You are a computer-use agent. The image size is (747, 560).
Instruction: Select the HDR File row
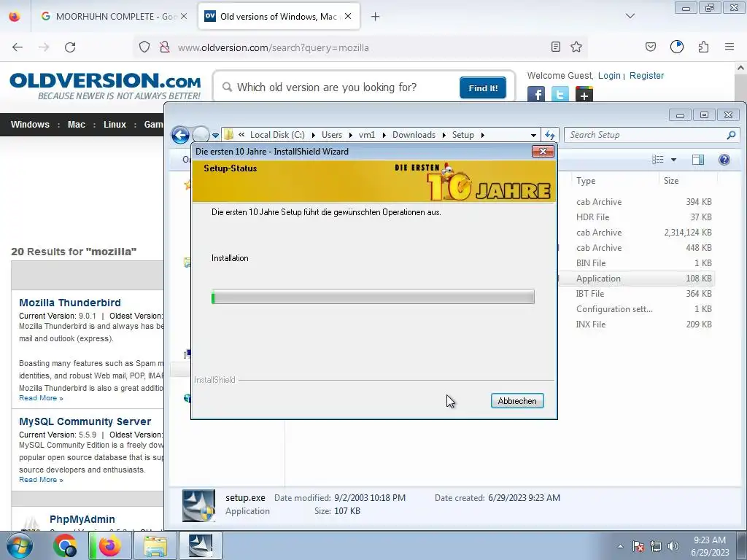pyautogui.click(x=636, y=217)
